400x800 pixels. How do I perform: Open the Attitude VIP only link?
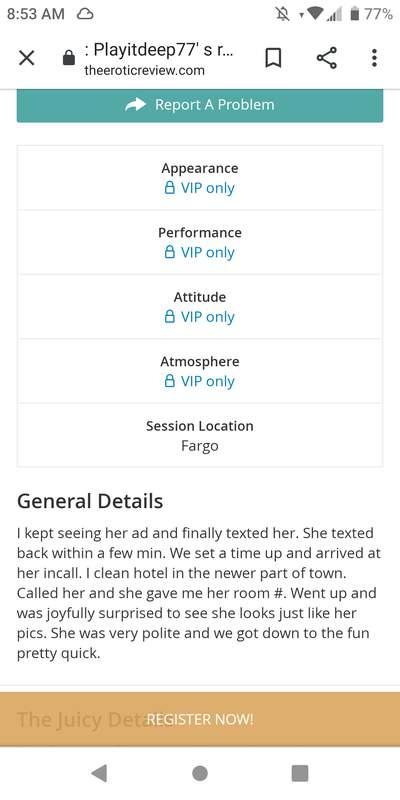point(199,316)
